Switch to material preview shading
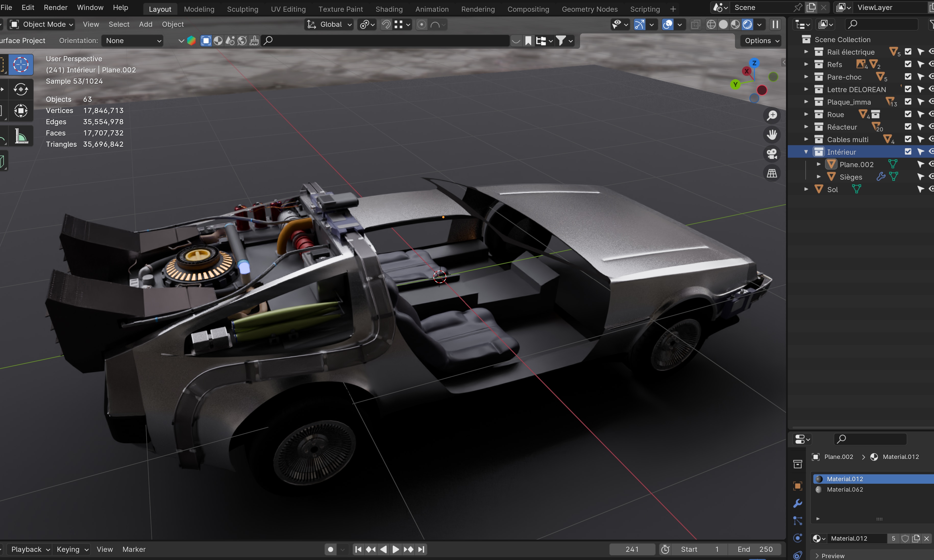 pos(735,24)
